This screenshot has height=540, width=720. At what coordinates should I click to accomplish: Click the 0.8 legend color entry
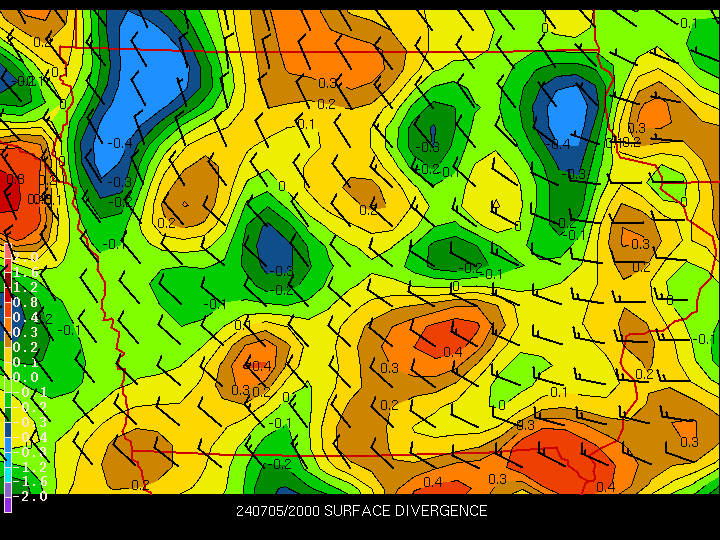pyautogui.click(x=28, y=302)
